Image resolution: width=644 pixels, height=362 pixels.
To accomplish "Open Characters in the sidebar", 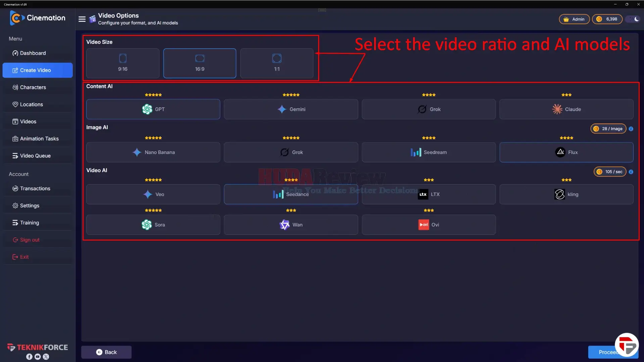I will coord(38,87).
